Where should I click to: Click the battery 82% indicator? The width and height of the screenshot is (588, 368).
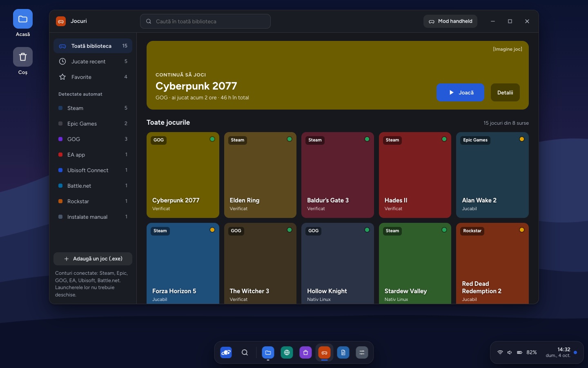point(527,352)
